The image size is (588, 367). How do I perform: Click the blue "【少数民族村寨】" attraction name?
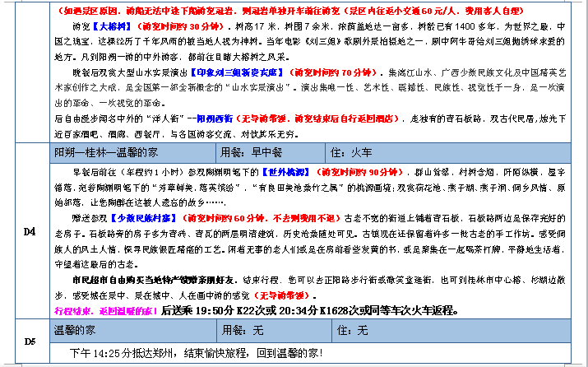(144, 218)
